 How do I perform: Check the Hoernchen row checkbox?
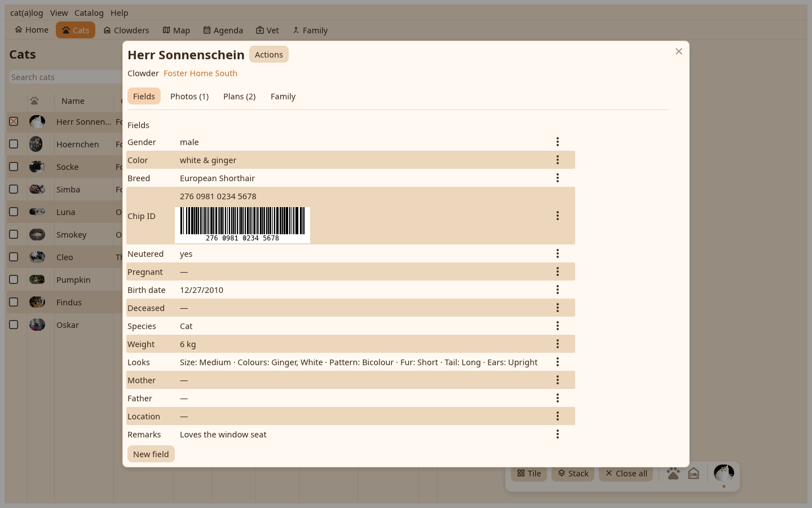pos(14,144)
